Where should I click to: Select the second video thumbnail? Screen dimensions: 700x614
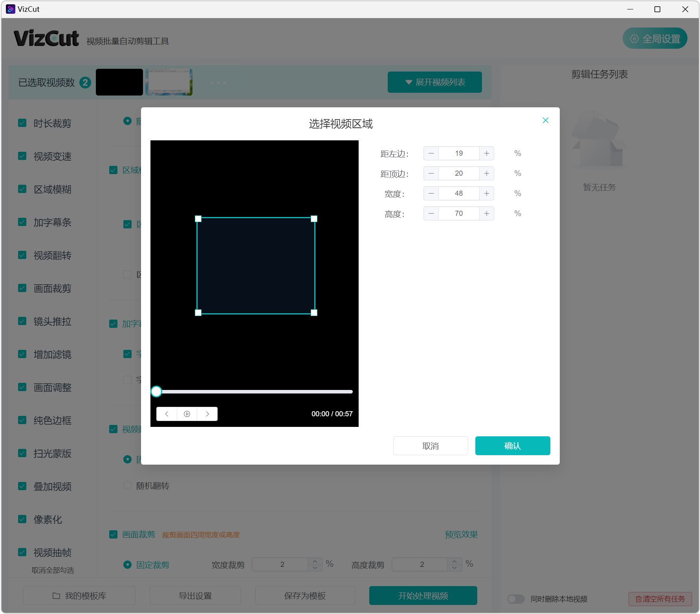[x=169, y=82]
